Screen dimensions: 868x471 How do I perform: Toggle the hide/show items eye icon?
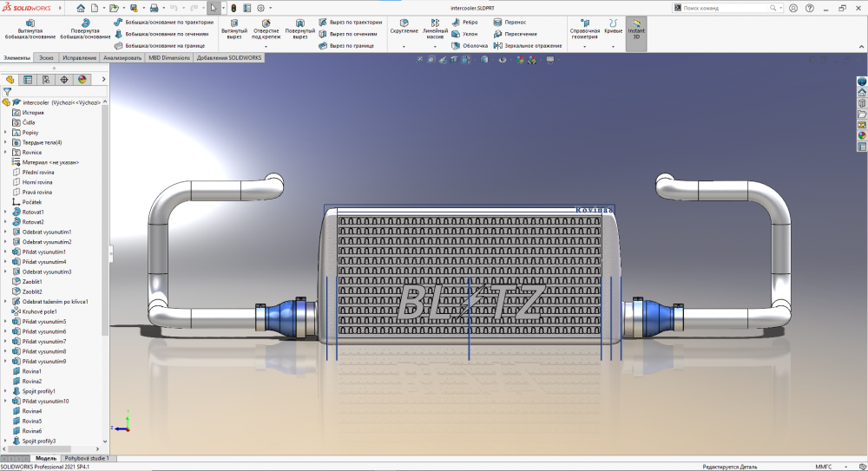click(502, 60)
